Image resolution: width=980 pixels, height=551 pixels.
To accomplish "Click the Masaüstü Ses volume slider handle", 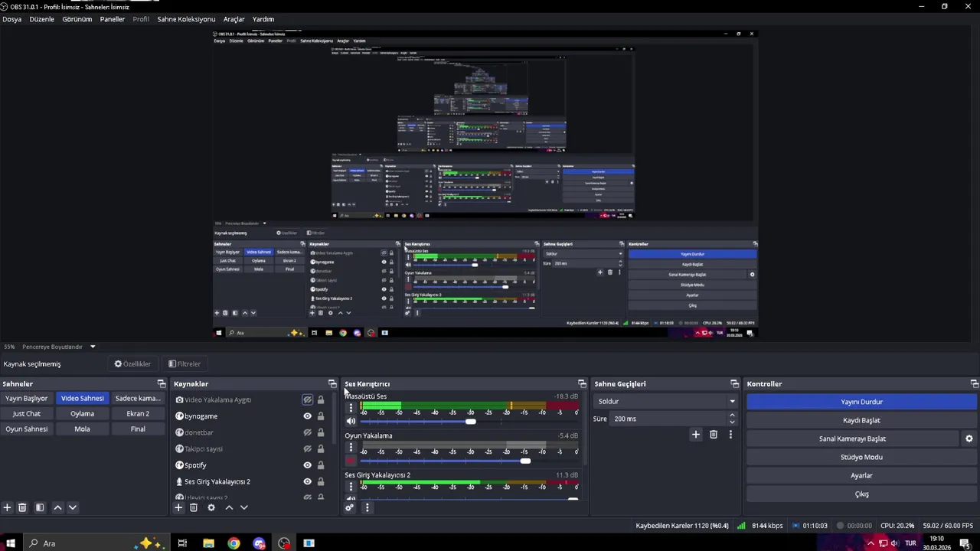I will click(470, 421).
